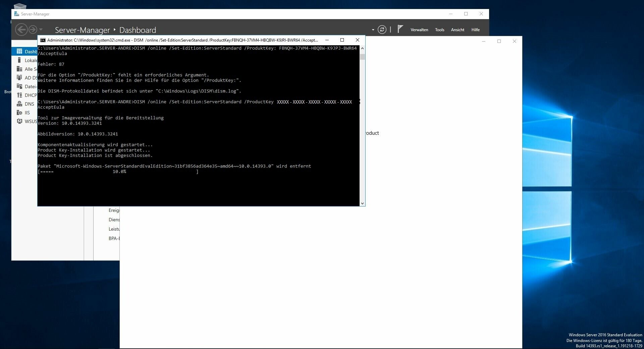Select Datei- role entry in sidebar
The height and width of the screenshot is (349, 644).
point(24,86)
